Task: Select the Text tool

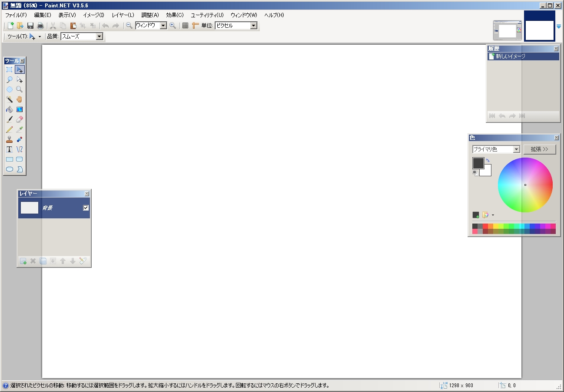Action: pos(9,149)
